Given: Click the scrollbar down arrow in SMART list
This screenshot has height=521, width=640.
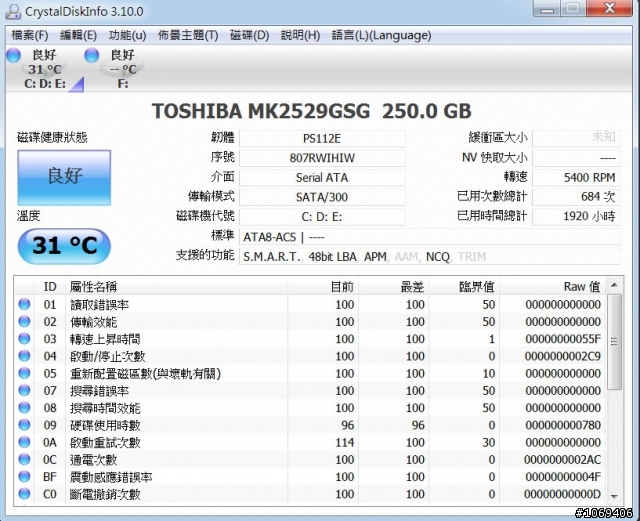Looking at the screenshot, I should tap(614, 497).
